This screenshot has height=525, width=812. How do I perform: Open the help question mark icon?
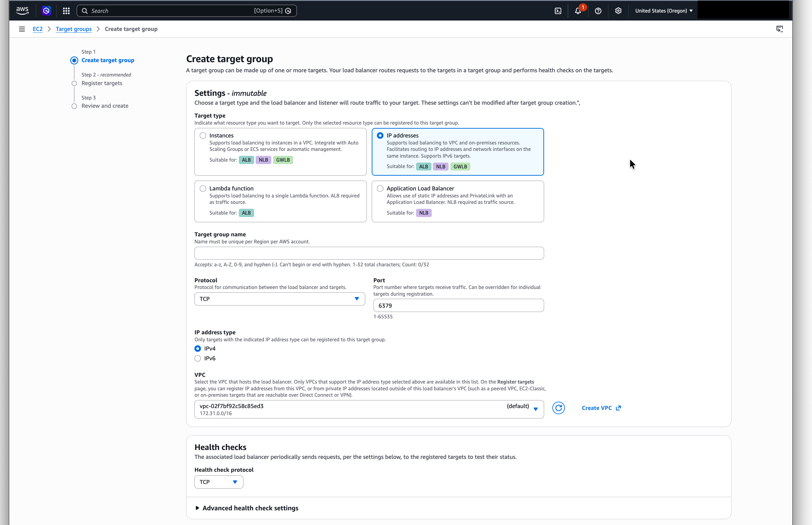tap(598, 11)
